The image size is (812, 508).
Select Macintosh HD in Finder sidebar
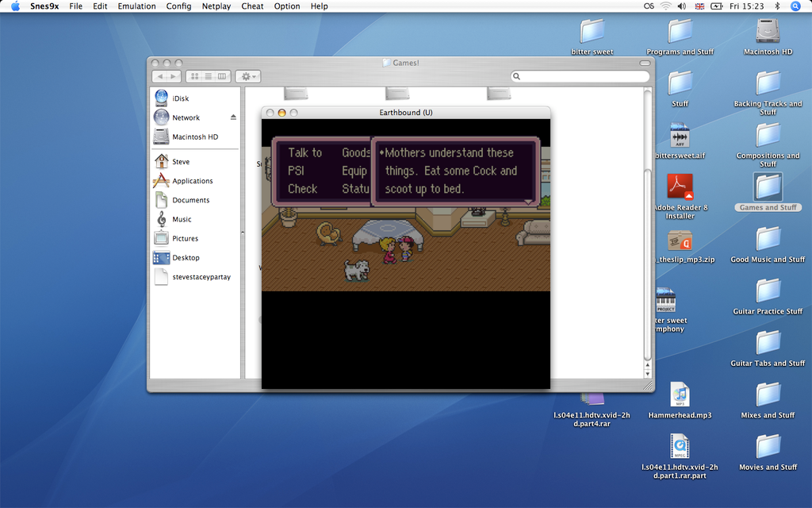pyautogui.click(x=196, y=137)
